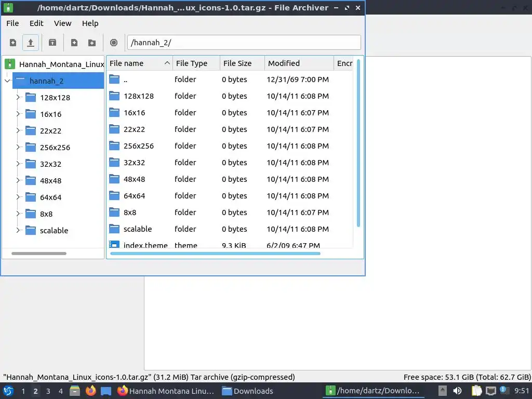This screenshot has width=532, height=399.
Task: Click the vertical scrollbar of file list
Action: click(x=358, y=142)
